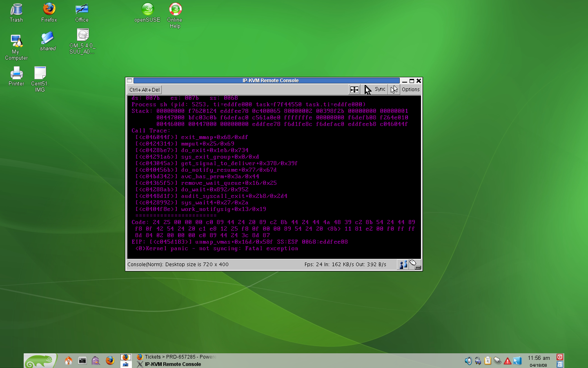Select IP-KVM Remote Console taskbar entry

pos(172,364)
